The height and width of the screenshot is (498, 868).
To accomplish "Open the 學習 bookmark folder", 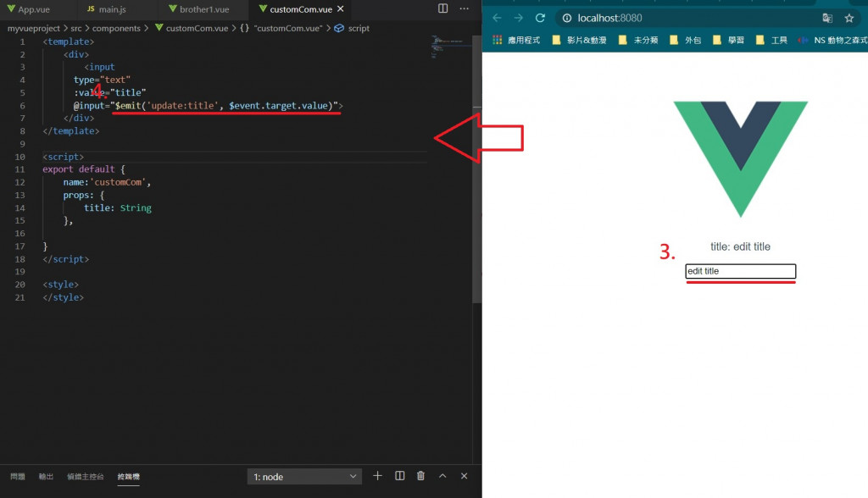I will 728,40.
